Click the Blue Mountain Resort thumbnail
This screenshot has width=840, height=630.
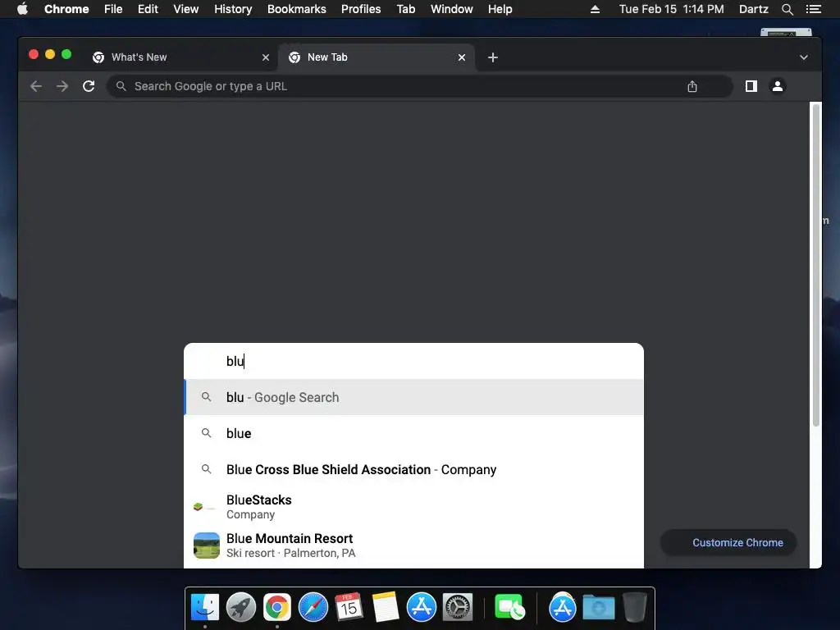[x=206, y=546]
